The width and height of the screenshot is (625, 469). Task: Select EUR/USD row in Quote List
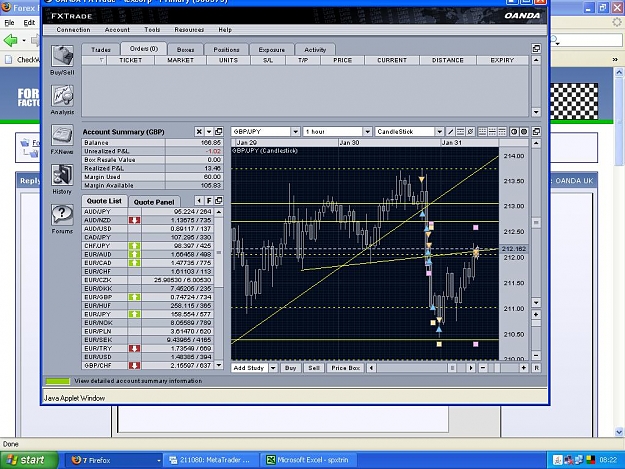coord(148,357)
